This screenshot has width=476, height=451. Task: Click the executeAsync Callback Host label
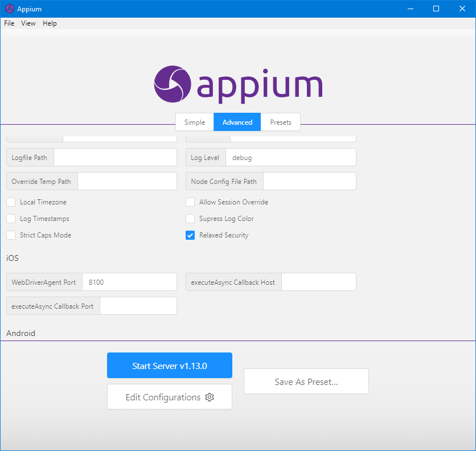pyautogui.click(x=233, y=282)
